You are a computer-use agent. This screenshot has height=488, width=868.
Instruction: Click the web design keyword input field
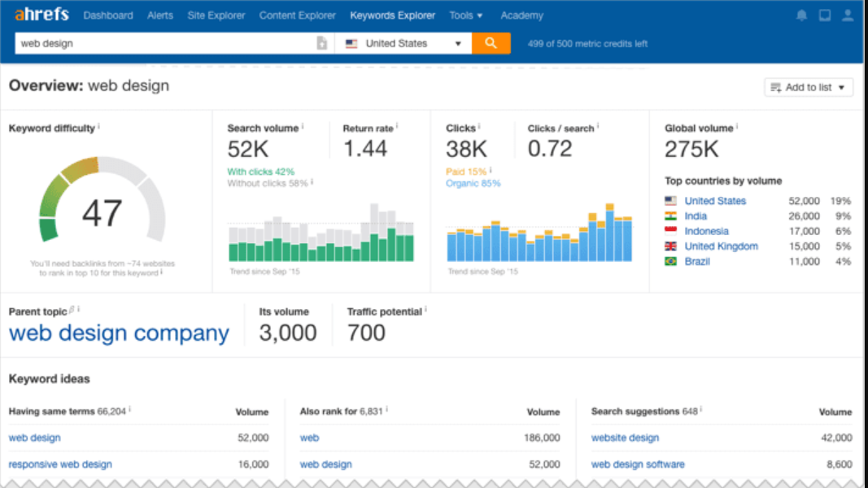coord(163,44)
